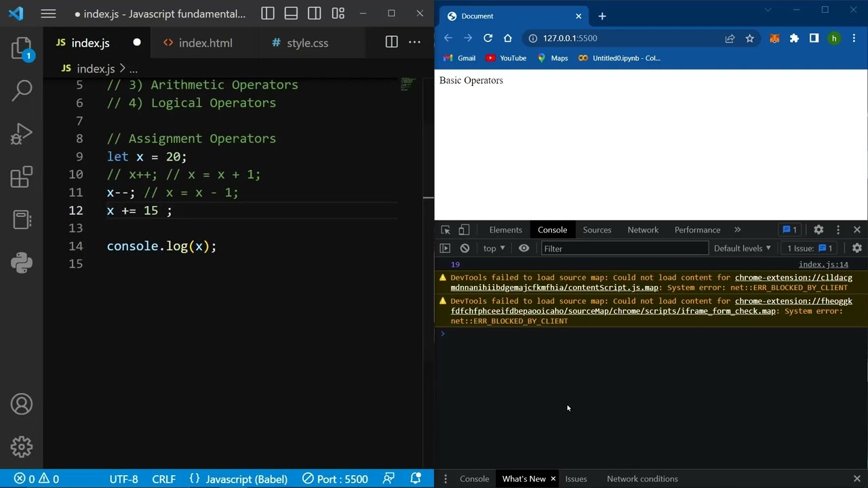Change the UTF-8 encoding in the status bar

[x=123, y=479]
